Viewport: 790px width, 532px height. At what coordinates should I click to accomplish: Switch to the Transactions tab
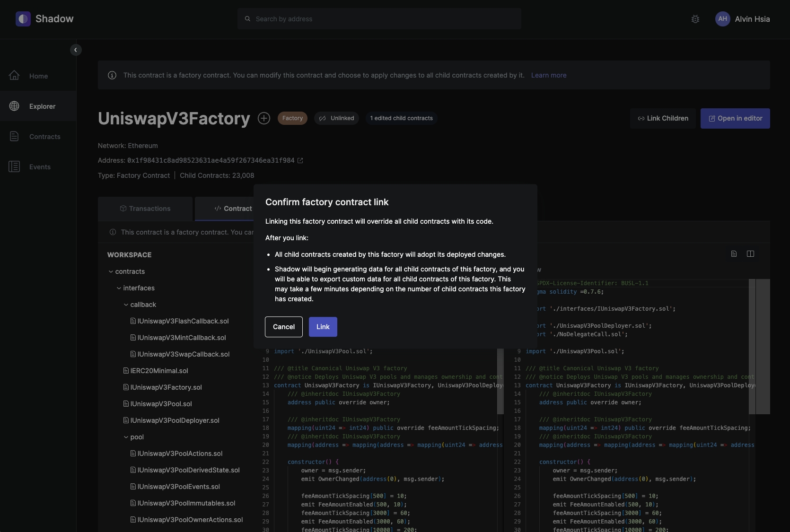pos(145,209)
